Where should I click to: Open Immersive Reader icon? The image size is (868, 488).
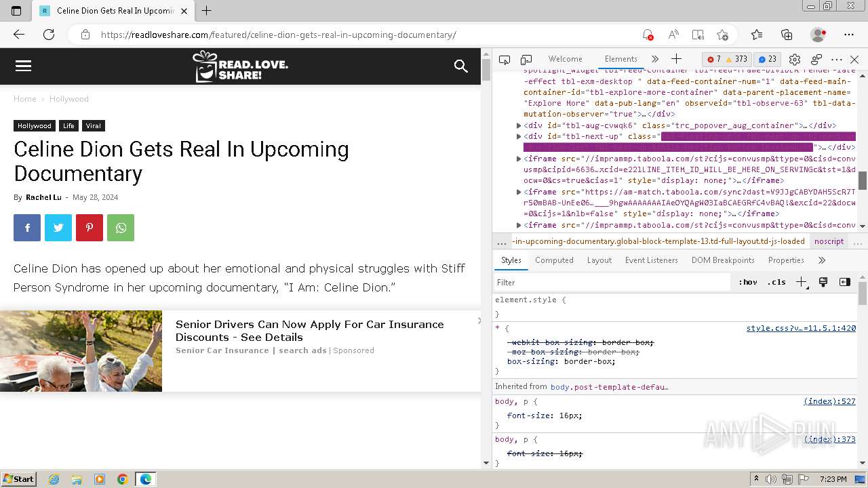[x=698, y=35]
